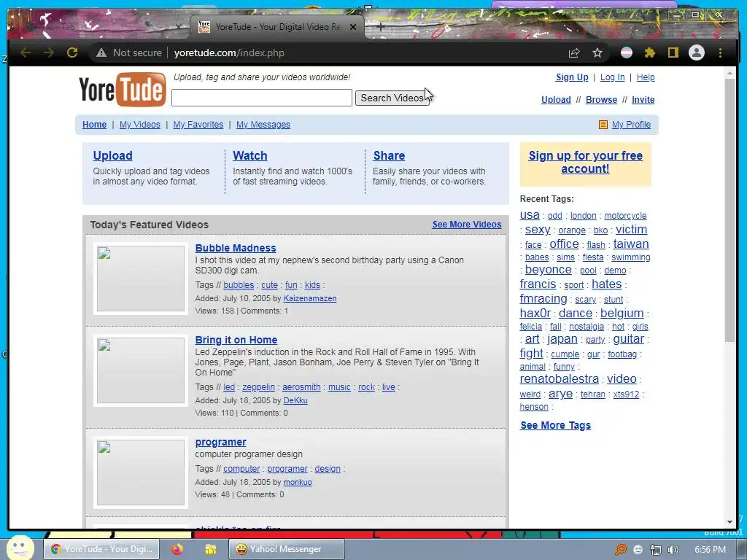The image size is (747, 560).
Task: Click the Bubble Madness video thumbnail
Action: pos(141,279)
